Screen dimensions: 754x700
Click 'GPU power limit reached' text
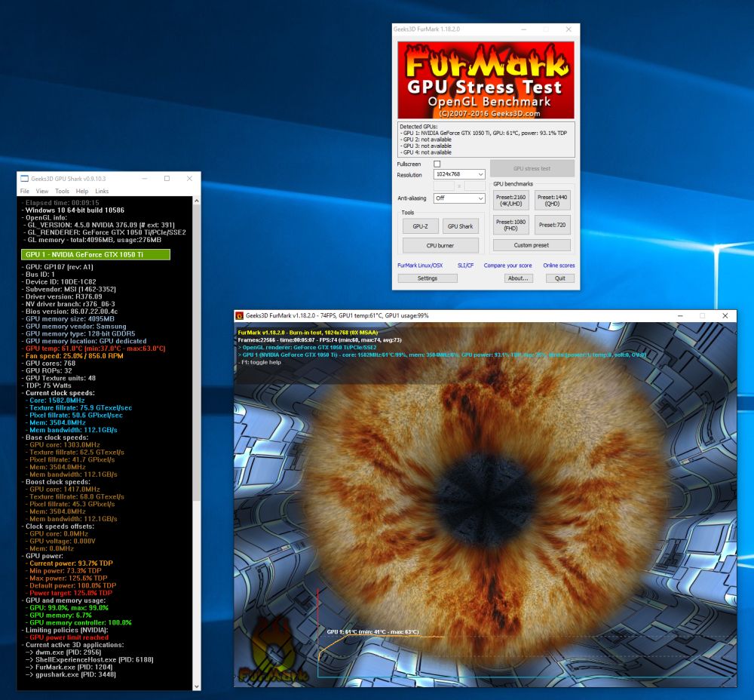[69, 637]
